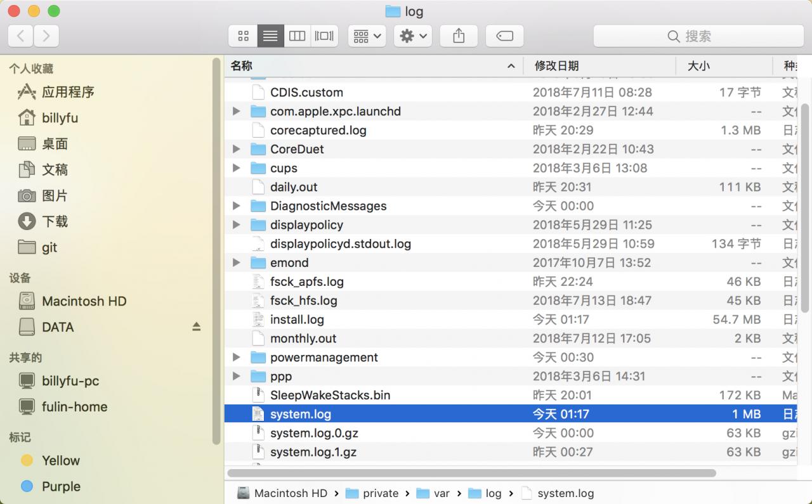This screenshot has height=504, width=812.
Task: Open the item arrangement menu
Action: pyautogui.click(x=367, y=36)
